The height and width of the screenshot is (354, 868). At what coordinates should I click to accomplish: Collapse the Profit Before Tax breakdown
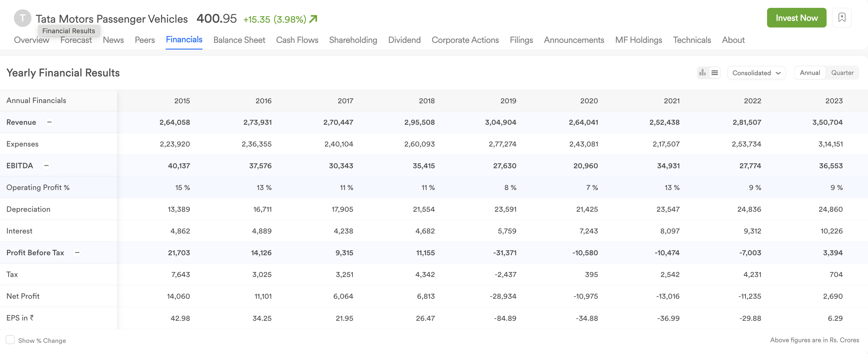click(x=77, y=253)
